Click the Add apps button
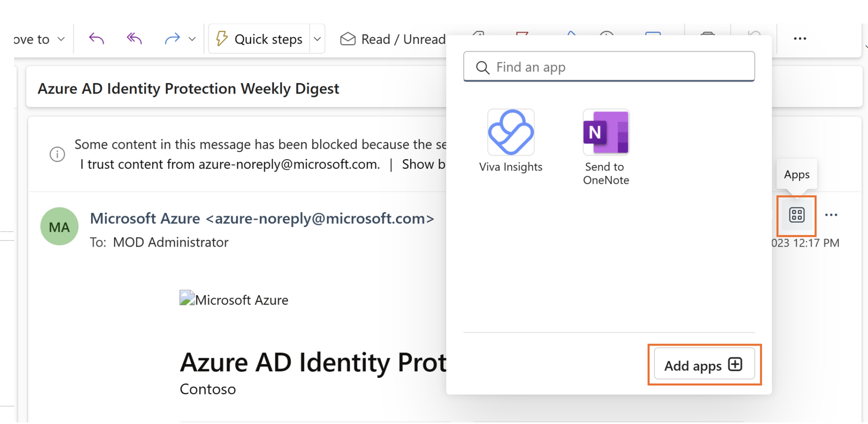868x424 pixels. click(x=704, y=365)
